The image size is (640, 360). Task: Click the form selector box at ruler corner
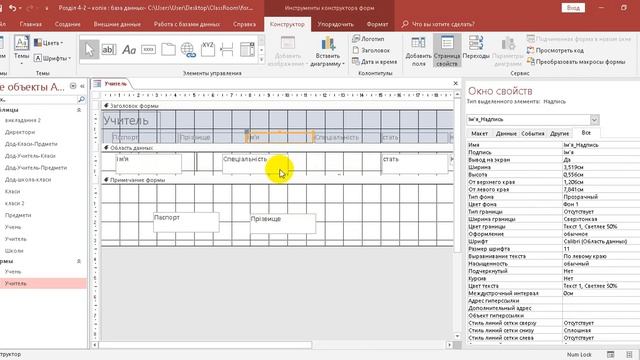(x=97, y=95)
